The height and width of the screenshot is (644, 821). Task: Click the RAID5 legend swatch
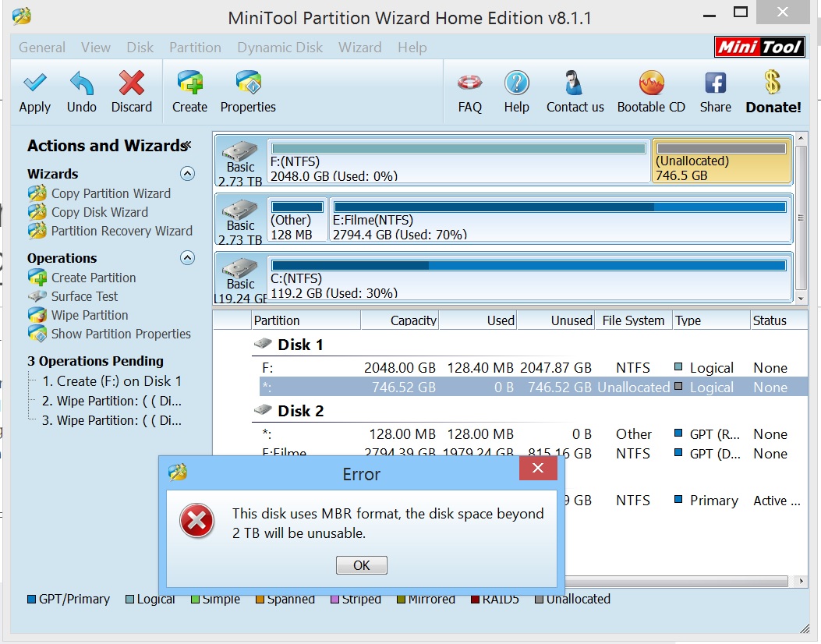[476, 599]
